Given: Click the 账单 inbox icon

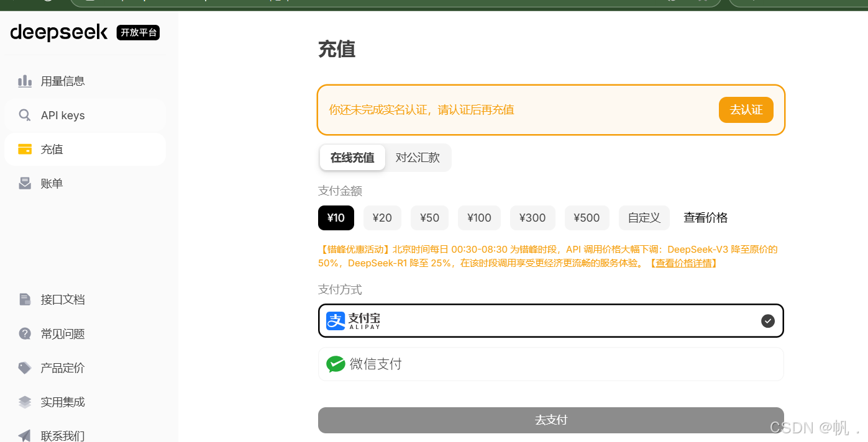Looking at the screenshot, I should pos(25,183).
